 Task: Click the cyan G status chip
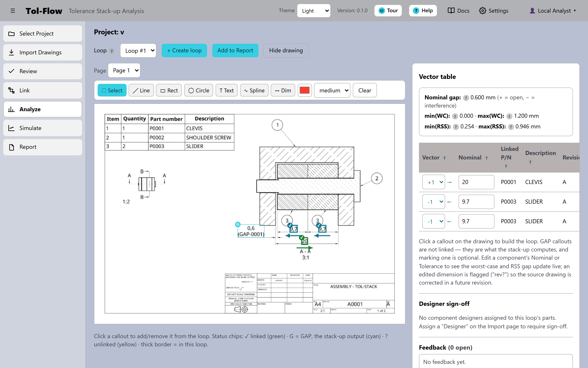tap(238, 224)
